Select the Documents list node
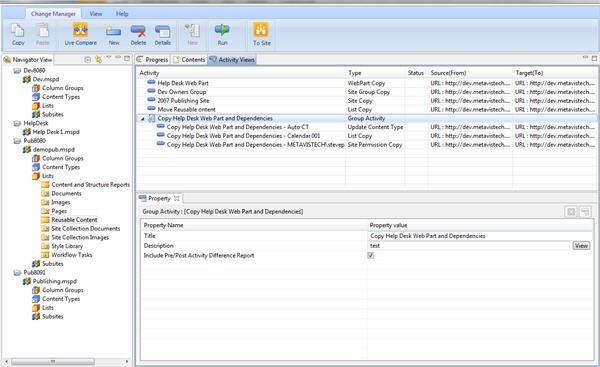This screenshot has width=600, height=367. 66,194
